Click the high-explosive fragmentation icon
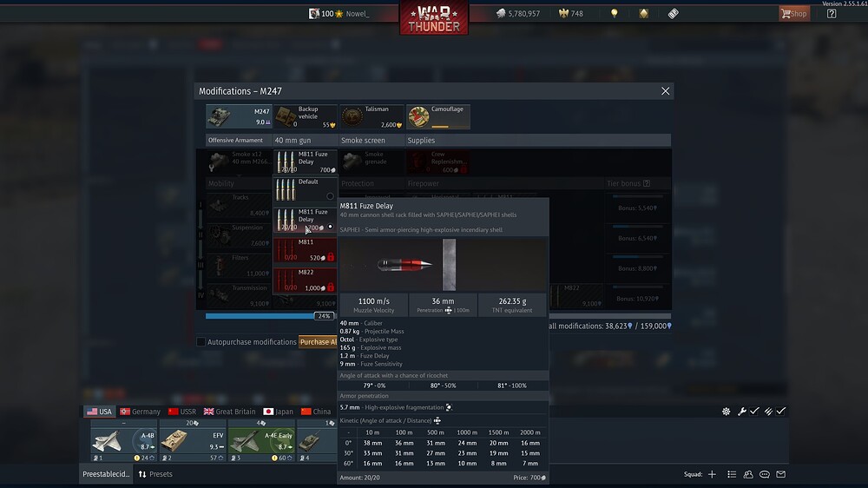The height and width of the screenshot is (488, 868). [449, 407]
